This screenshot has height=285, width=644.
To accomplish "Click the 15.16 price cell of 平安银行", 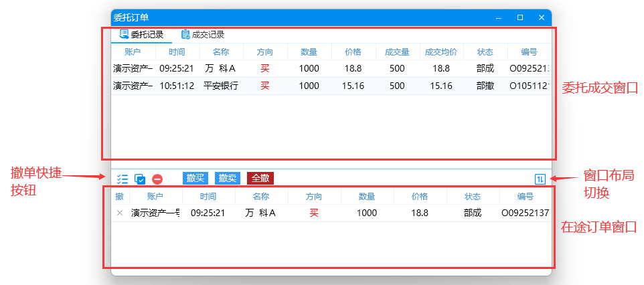I will pyautogui.click(x=353, y=86).
